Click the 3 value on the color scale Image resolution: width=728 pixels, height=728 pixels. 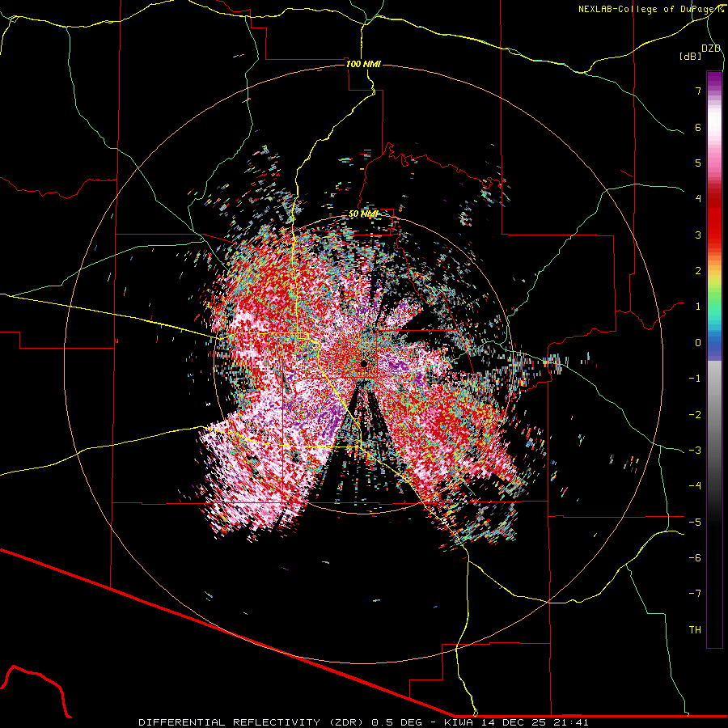[x=698, y=235]
